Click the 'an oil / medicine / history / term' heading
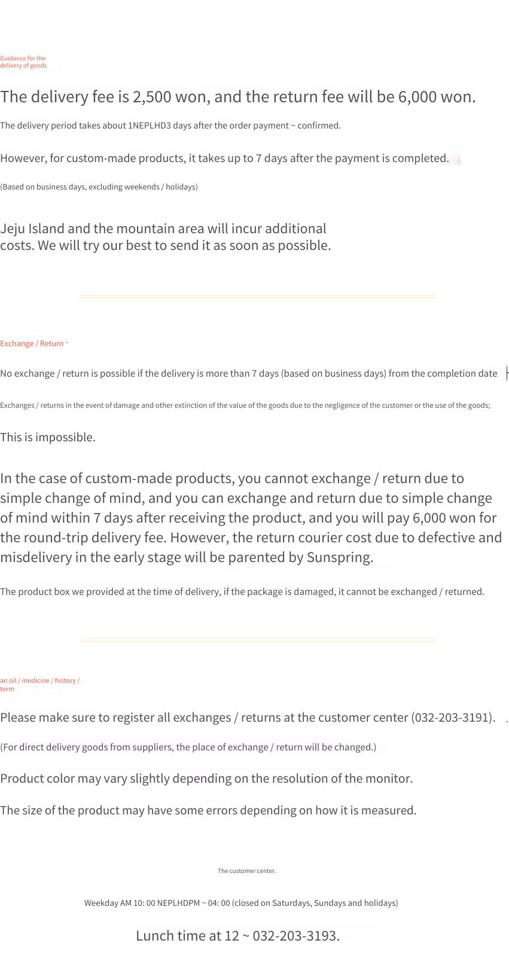 39,685
